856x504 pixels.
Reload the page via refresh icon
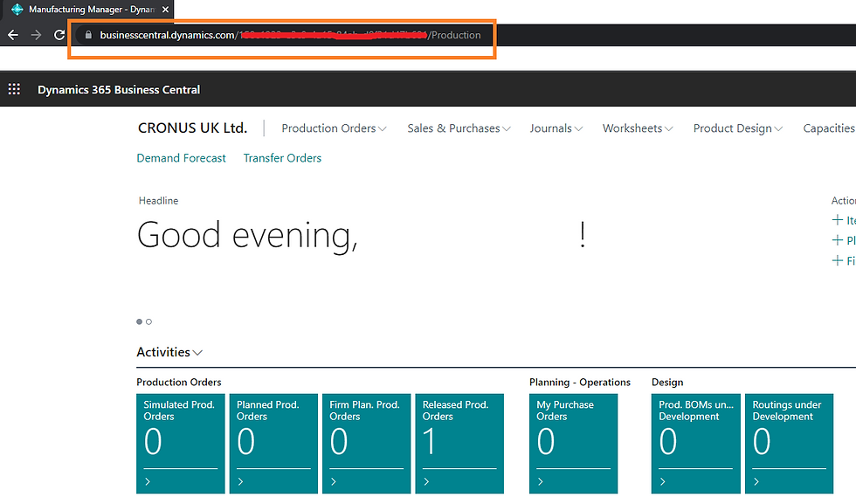pyautogui.click(x=58, y=34)
